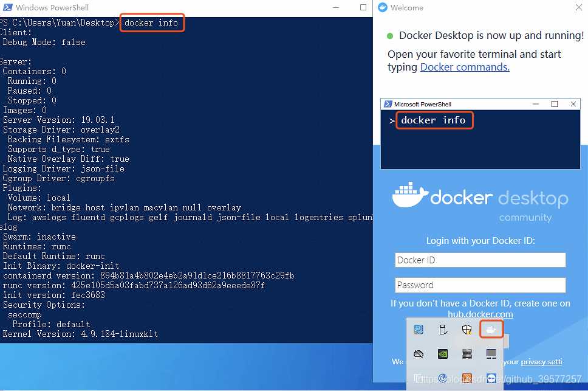The image size is (588, 391).
Task: Click 'Storage Driver: overlay2' text
Action: tap(61, 130)
